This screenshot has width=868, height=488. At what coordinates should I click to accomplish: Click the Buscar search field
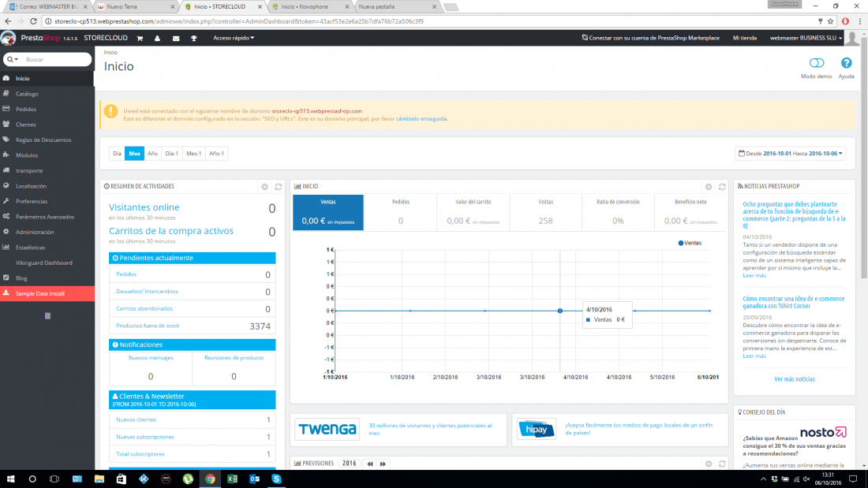pos(55,59)
